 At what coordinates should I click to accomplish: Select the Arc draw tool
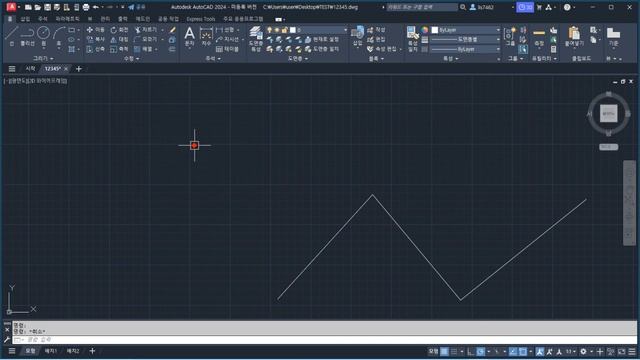coord(59,36)
